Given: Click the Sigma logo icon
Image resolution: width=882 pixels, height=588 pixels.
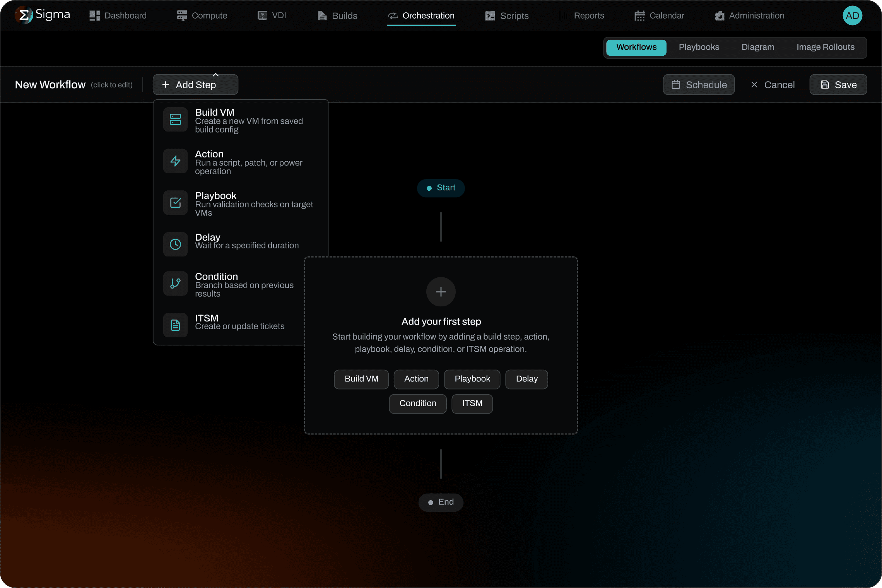Looking at the screenshot, I should coord(24,15).
